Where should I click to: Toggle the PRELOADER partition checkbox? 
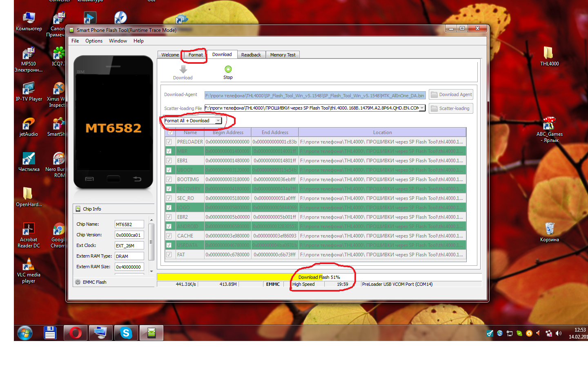[x=169, y=142]
